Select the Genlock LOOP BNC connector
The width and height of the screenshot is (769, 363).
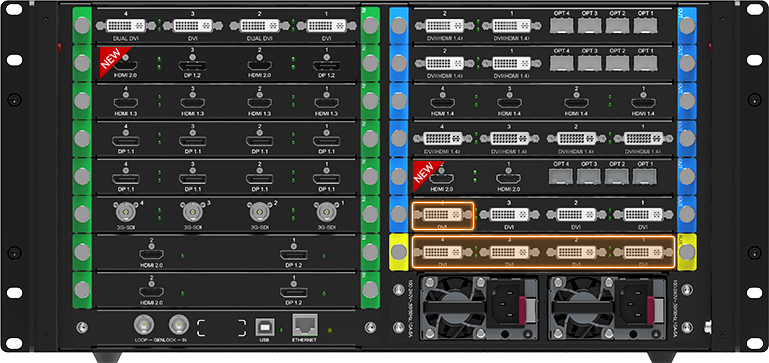(144, 324)
